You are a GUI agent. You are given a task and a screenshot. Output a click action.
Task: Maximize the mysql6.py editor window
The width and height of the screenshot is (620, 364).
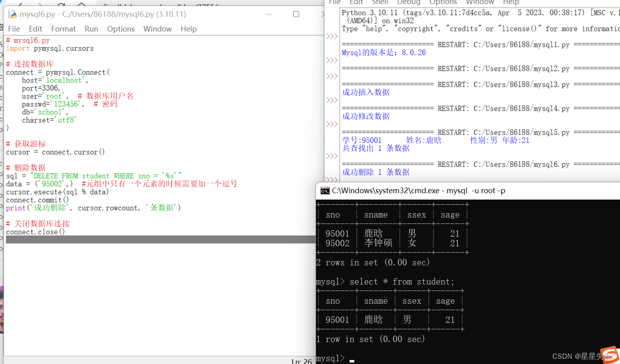pos(296,14)
